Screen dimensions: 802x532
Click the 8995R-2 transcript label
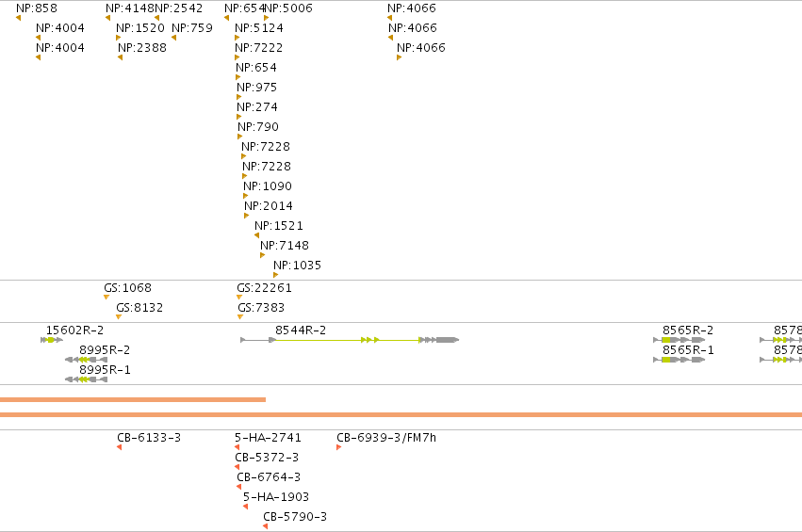[x=105, y=350]
